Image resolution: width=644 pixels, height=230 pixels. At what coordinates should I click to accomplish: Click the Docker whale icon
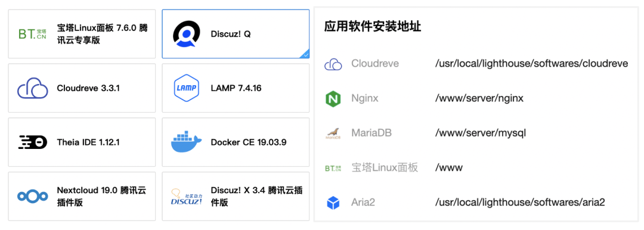[186, 142]
